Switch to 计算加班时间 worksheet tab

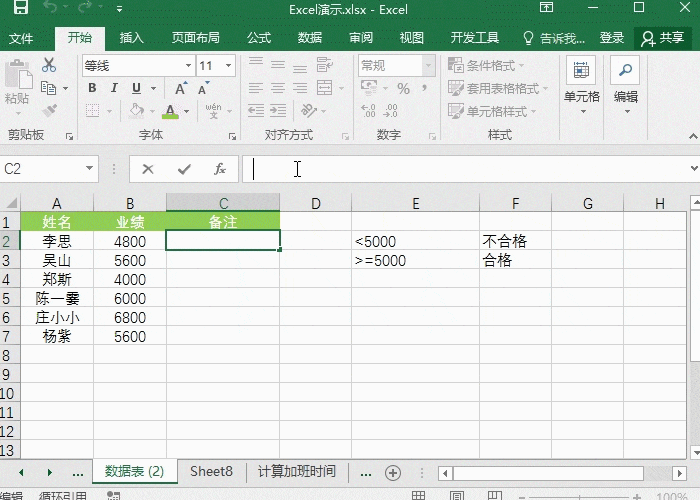coord(296,471)
